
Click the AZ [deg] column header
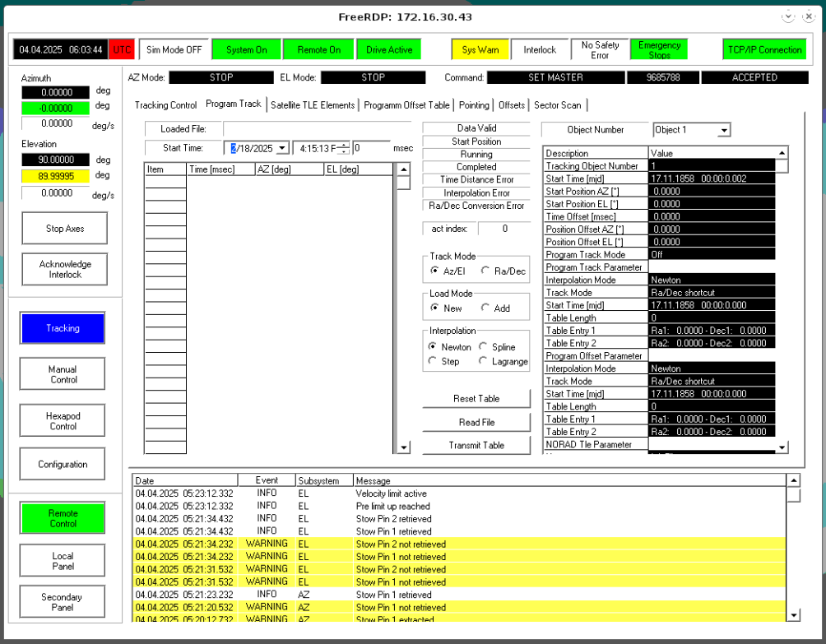(x=290, y=169)
